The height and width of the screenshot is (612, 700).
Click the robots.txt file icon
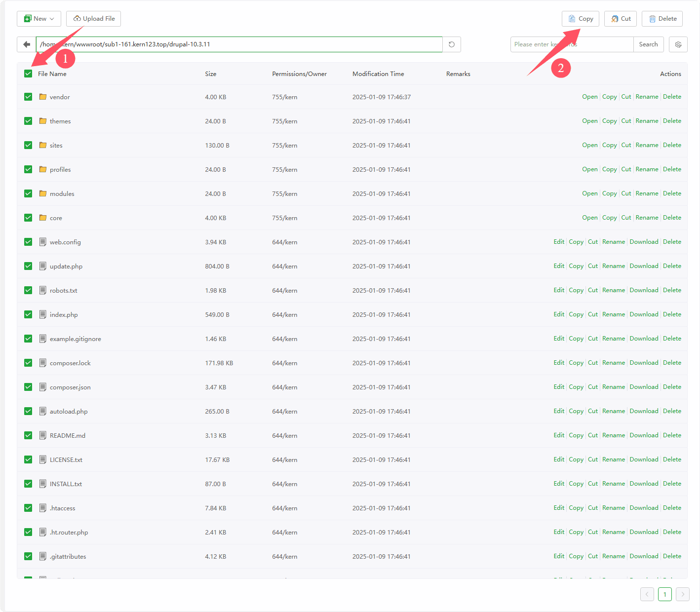click(x=43, y=290)
